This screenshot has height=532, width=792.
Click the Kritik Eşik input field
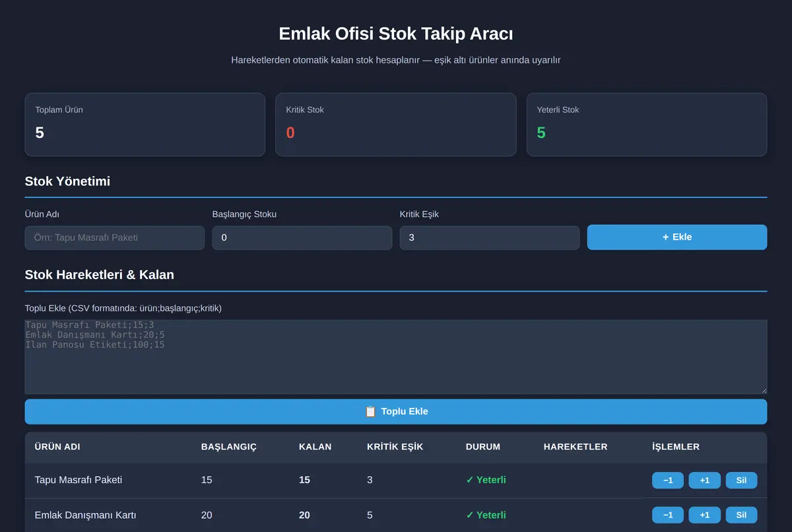[490, 238]
